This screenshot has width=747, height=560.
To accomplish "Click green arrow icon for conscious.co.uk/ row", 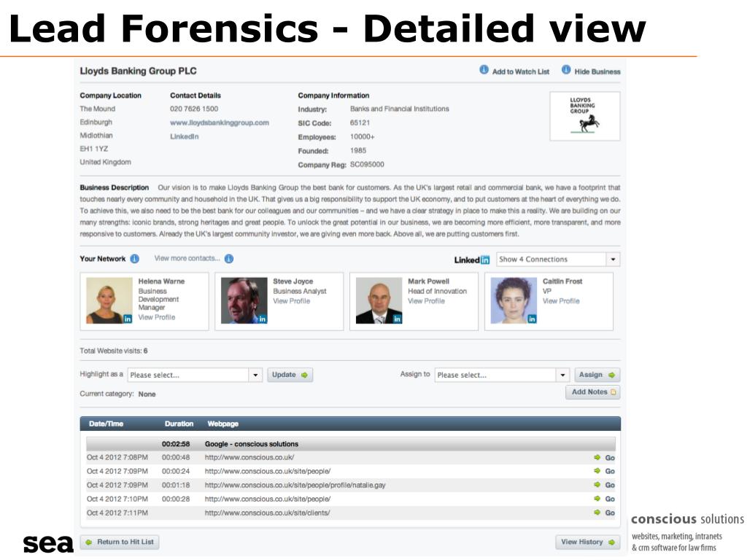I will pyautogui.click(x=597, y=457).
